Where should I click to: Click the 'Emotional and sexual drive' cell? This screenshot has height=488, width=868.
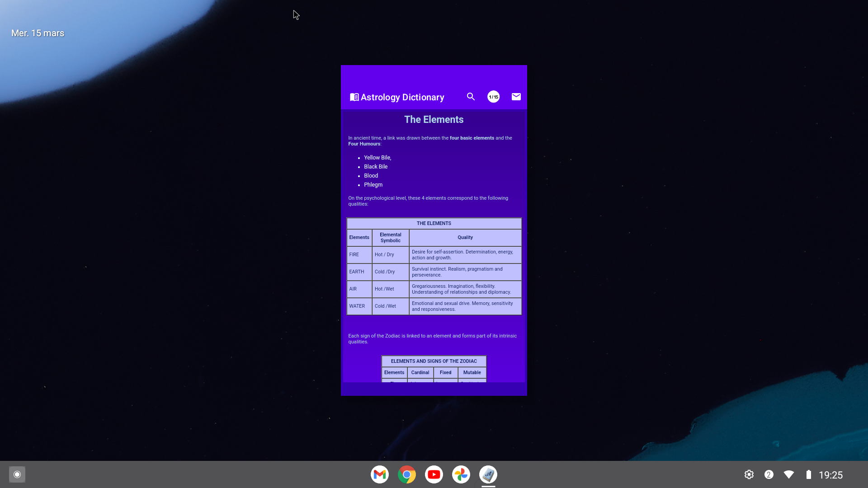tap(465, 306)
